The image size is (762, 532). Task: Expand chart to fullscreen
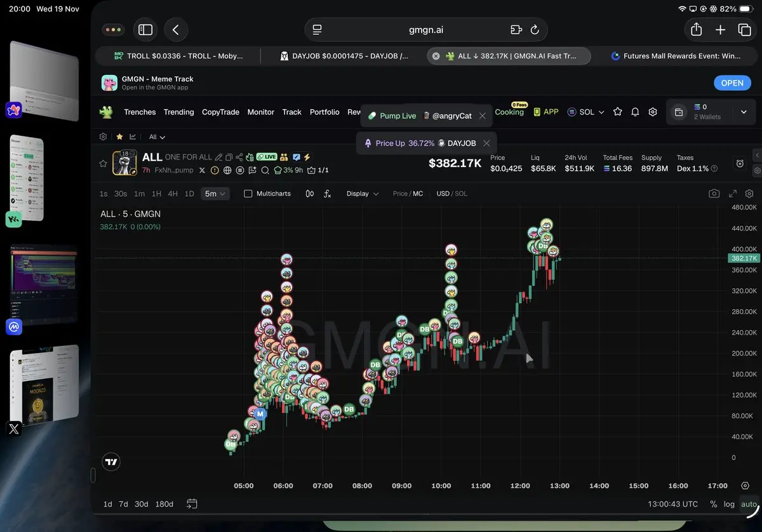click(x=733, y=194)
